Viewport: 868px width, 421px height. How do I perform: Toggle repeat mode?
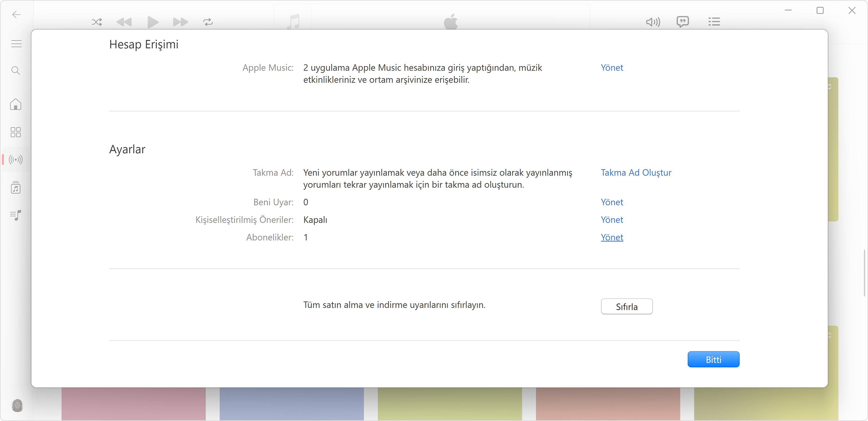[x=208, y=22]
